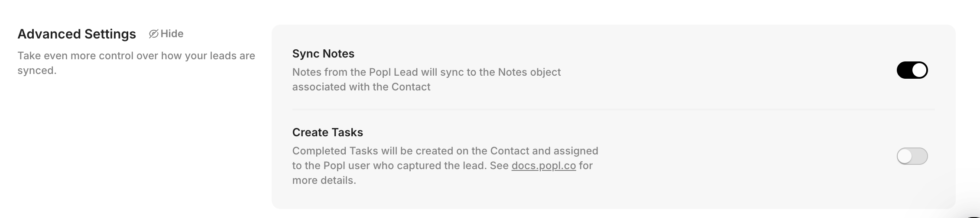
Task: Click the white knob on Sync Notes switch
Action: click(919, 70)
